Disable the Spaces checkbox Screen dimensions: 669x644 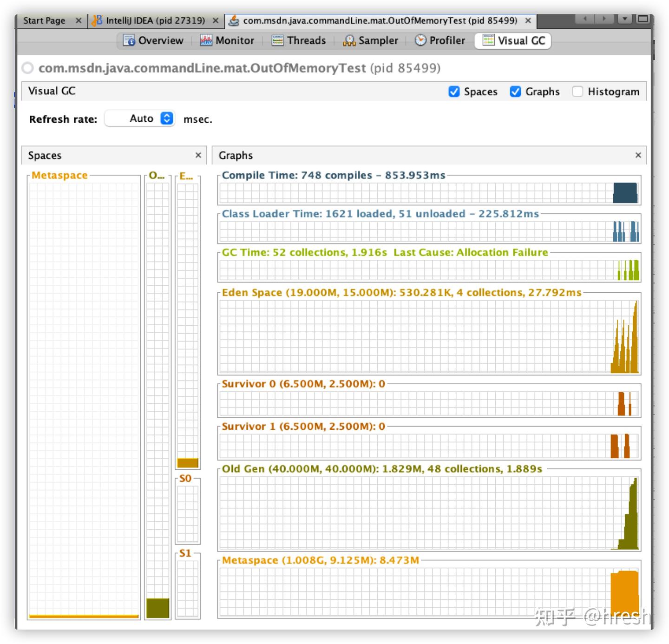[453, 92]
